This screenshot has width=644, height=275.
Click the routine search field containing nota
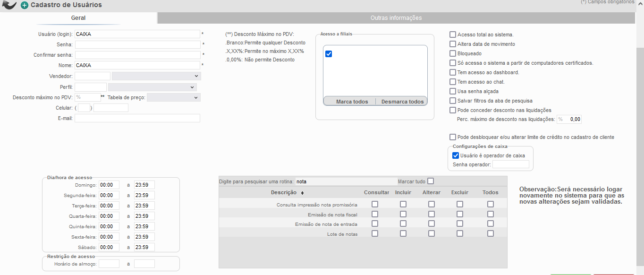click(346, 181)
